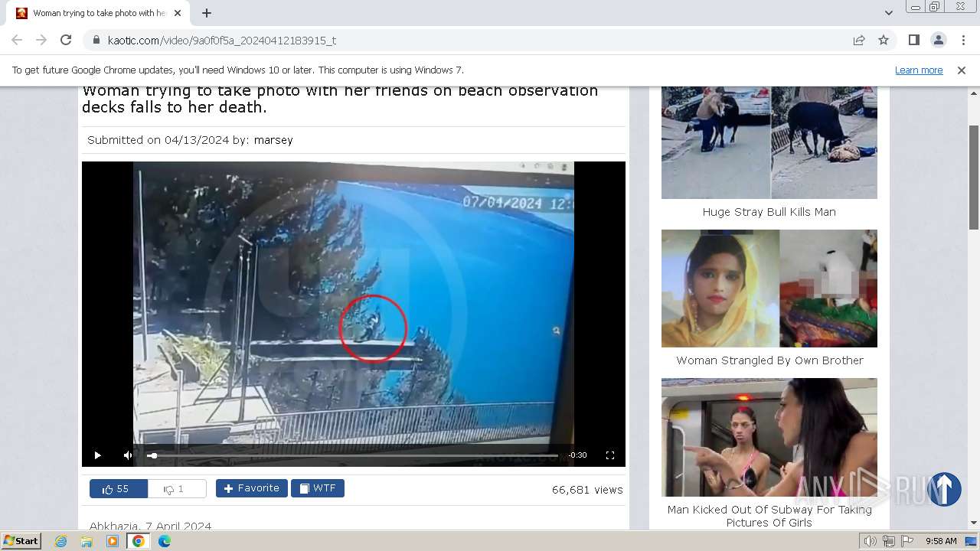Open system tray volume control
980x551 pixels.
point(871,541)
